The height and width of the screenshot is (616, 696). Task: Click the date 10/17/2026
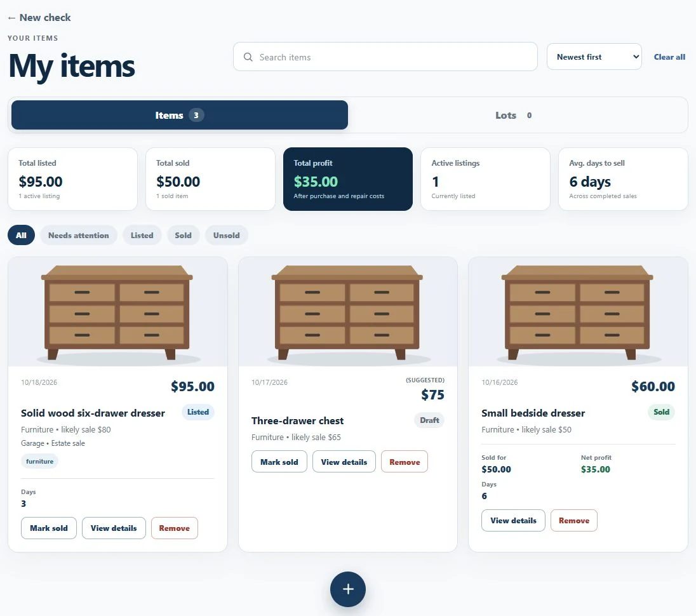[269, 382]
